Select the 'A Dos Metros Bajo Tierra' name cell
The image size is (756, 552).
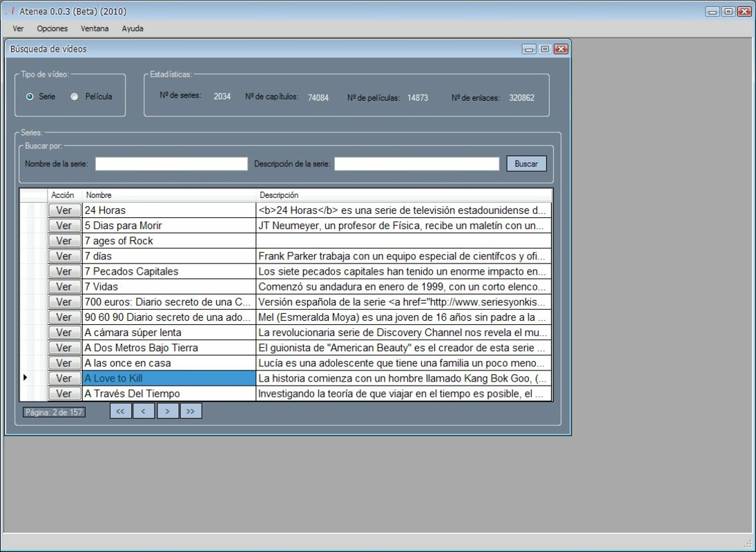168,348
